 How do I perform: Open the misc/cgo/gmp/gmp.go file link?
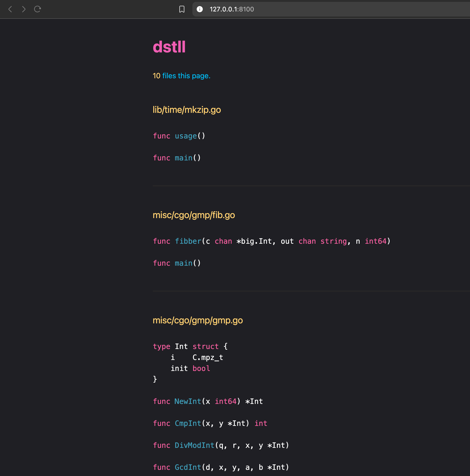197,320
